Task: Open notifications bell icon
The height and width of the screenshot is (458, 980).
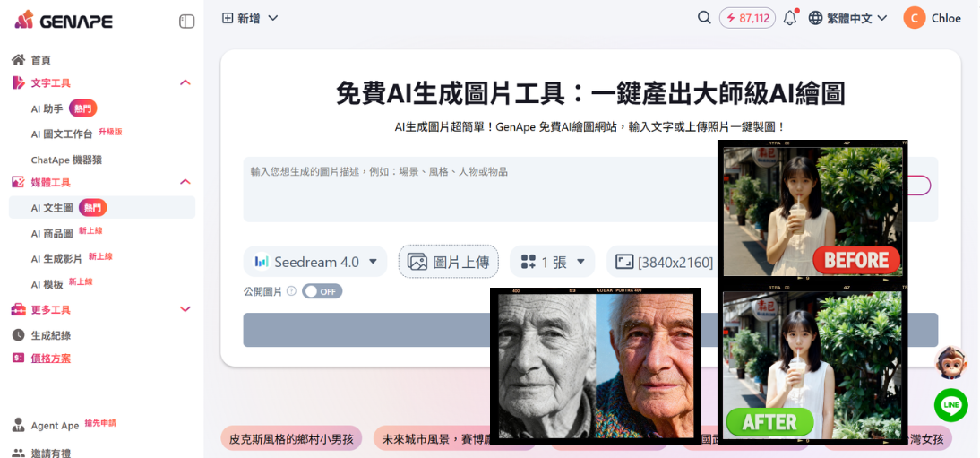Action: click(790, 18)
